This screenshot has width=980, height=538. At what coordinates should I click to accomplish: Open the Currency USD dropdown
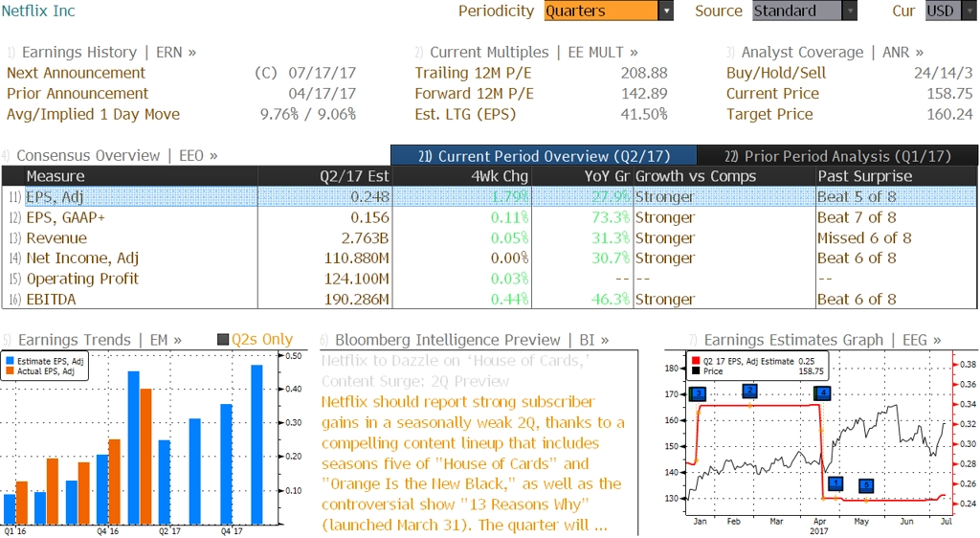pos(950,11)
